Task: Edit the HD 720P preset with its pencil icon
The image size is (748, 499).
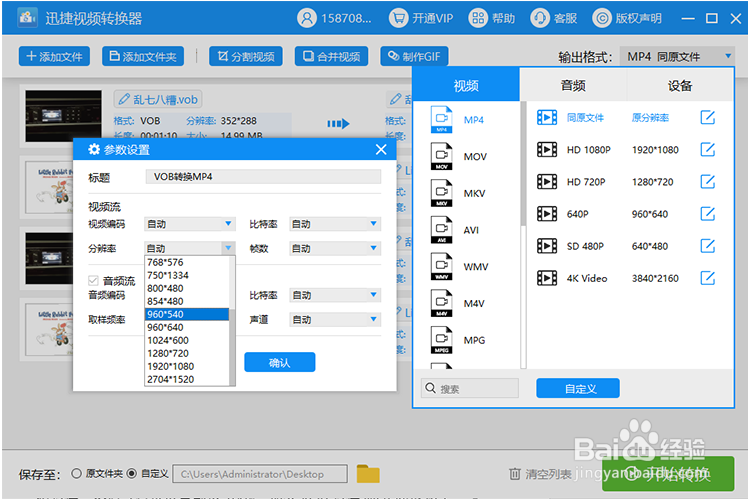Action: point(707,182)
